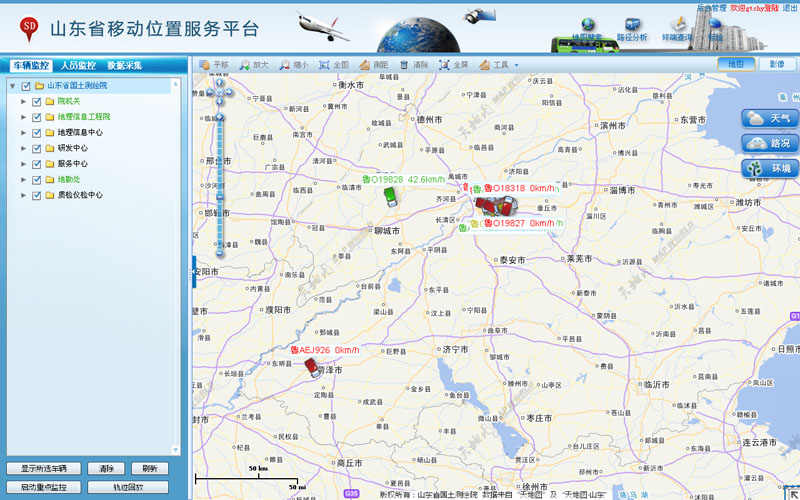Image resolution: width=800 pixels, height=500 pixels.
Task: Expand 质检仪检中心 tree node
Action: [23, 195]
